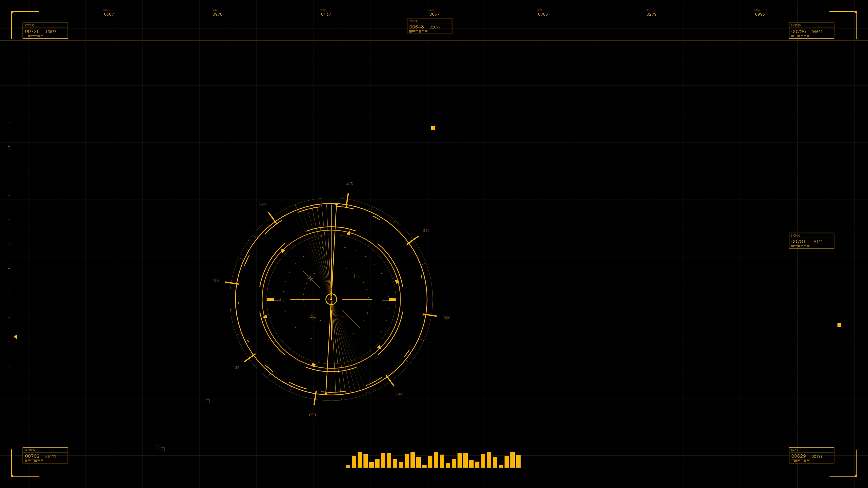Click the LOCK 0786 status value
The height and width of the screenshot is (488, 868).
(543, 14)
